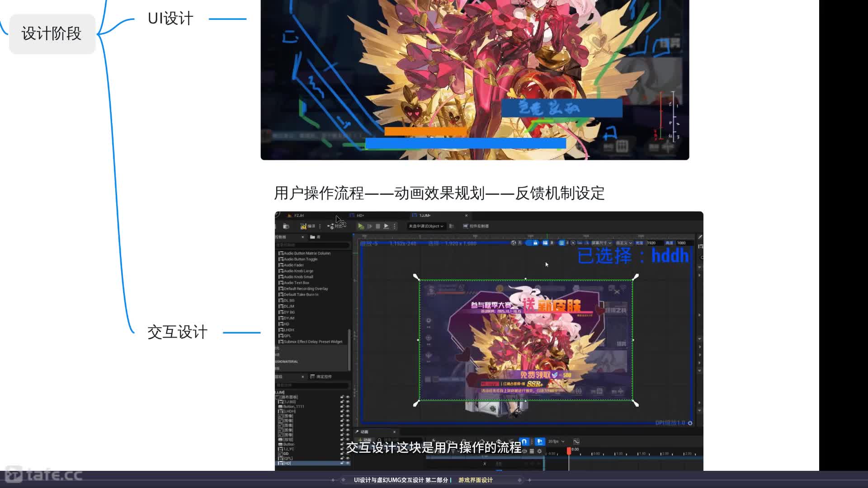The width and height of the screenshot is (868, 488).
Task: Open the debug Object dropdown
Action: coord(425,226)
